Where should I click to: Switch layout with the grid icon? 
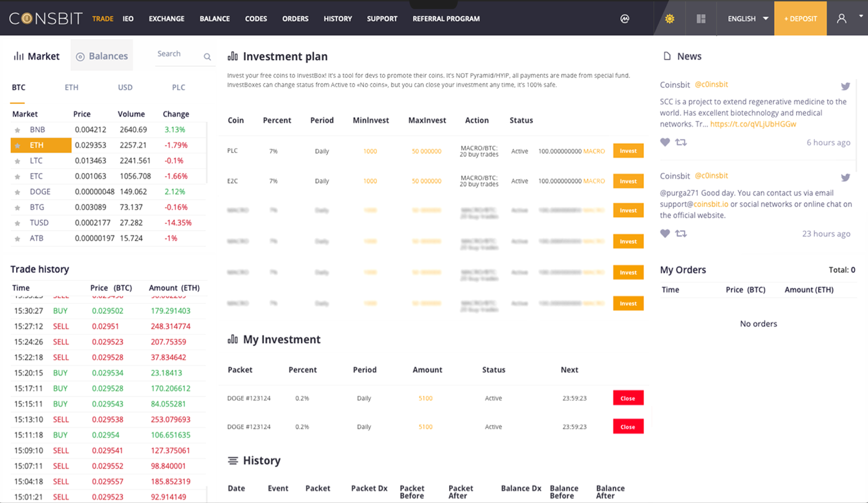[x=701, y=18]
